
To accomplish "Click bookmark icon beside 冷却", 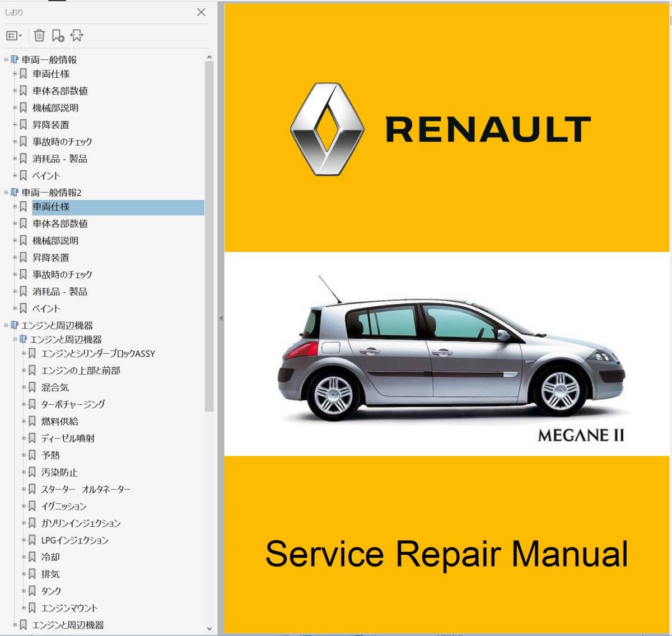I will coord(32,557).
